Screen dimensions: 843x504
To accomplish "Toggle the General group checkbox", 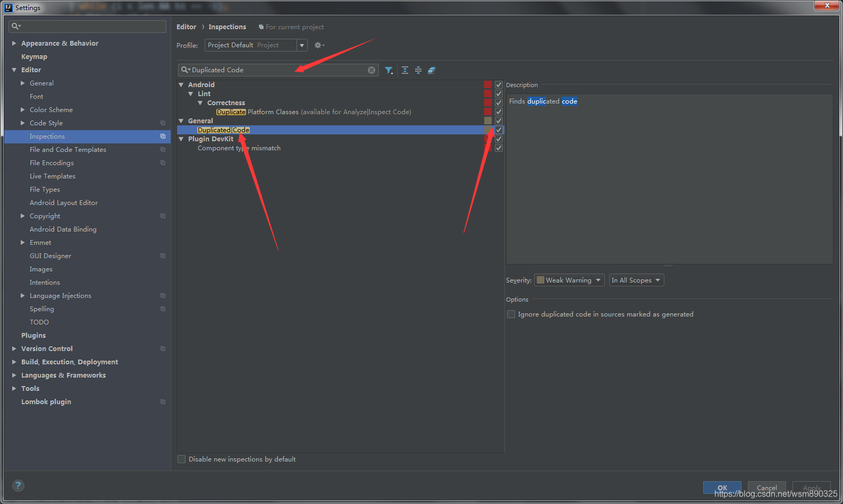I will click(499, 121).
